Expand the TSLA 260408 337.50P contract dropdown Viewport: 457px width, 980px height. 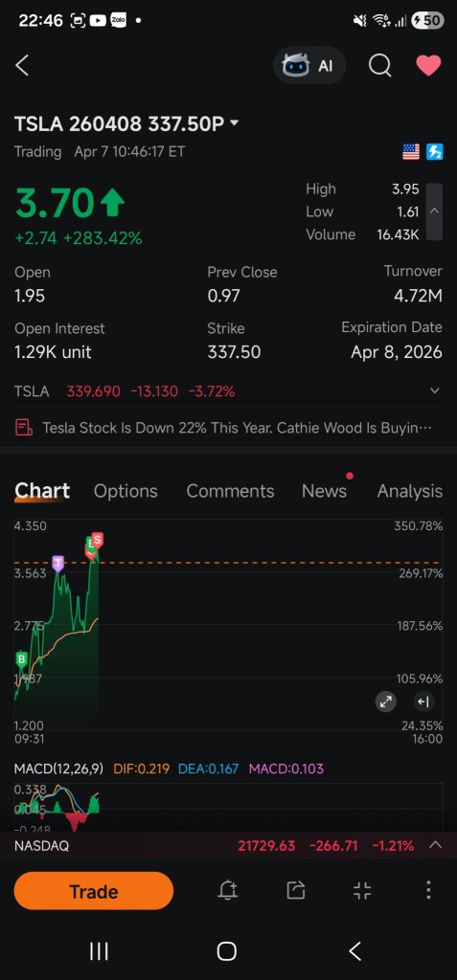click(235, 123)
